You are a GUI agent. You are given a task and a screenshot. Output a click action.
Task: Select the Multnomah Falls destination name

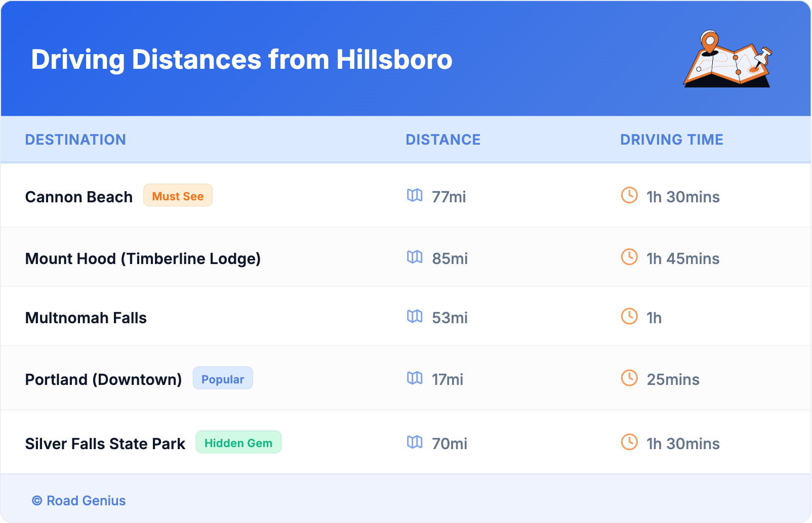pyautogui.click(x=86, y=318)
